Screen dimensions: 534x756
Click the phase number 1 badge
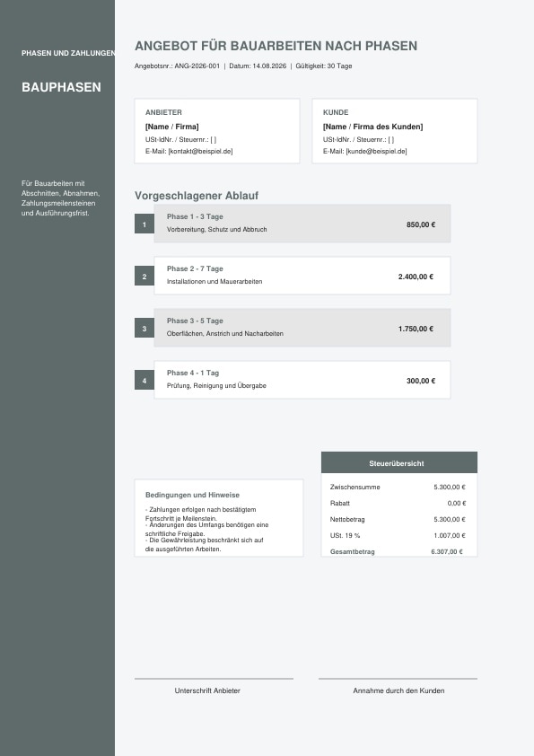tap(144, 224)
